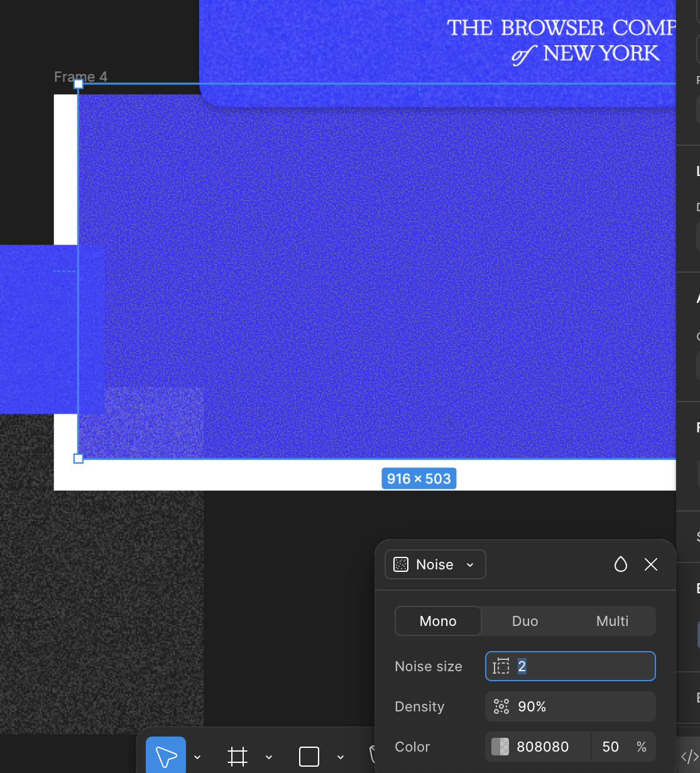The width and height of the screenshot is (700, 773).
Task: Close the Noise effect popup
Action: [x=651, y=564]
